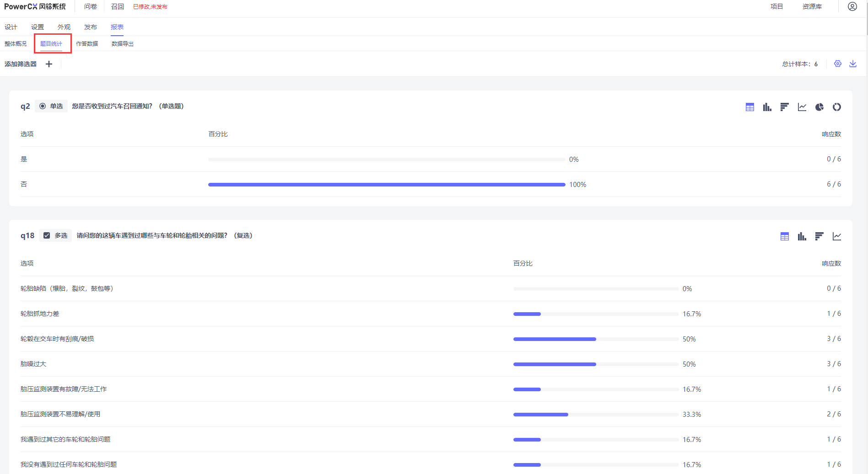
Task: Add a filter with plus button
Action: tap(49, 64)
